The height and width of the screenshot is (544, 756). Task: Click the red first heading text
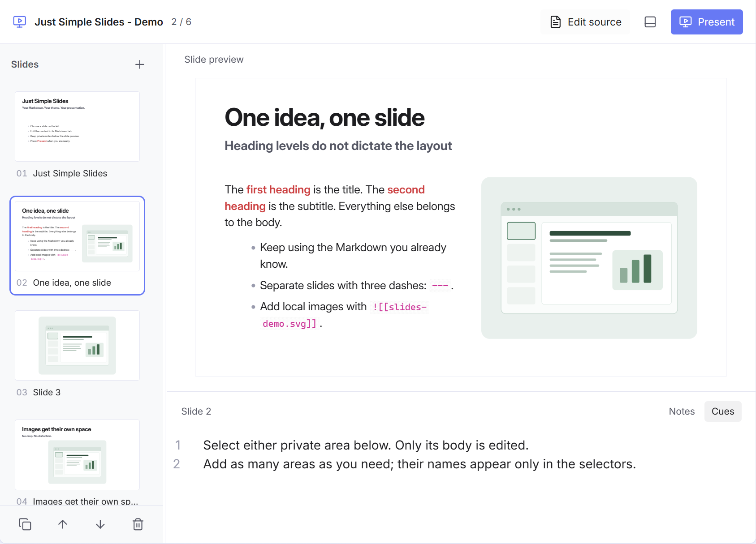278,190
